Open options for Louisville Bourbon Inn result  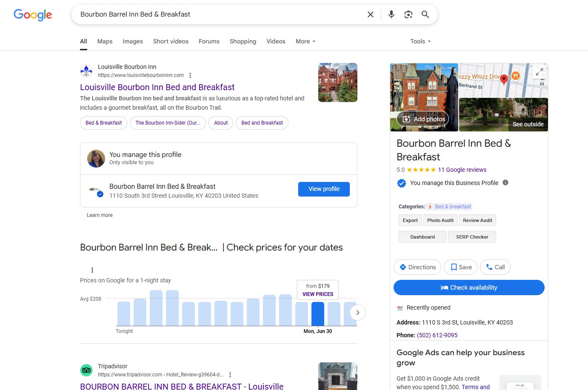(190, 75)
